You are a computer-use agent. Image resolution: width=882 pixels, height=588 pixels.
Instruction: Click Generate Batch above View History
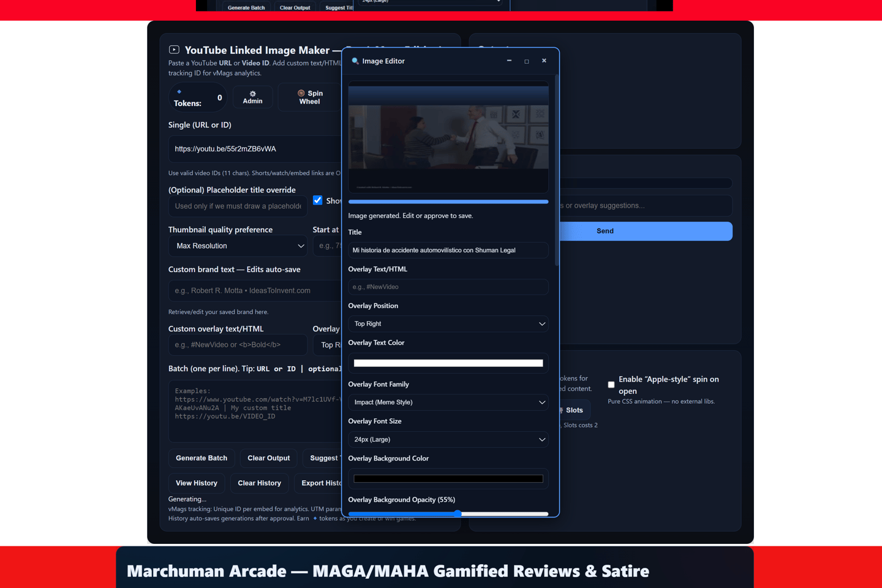coord(202,458)
